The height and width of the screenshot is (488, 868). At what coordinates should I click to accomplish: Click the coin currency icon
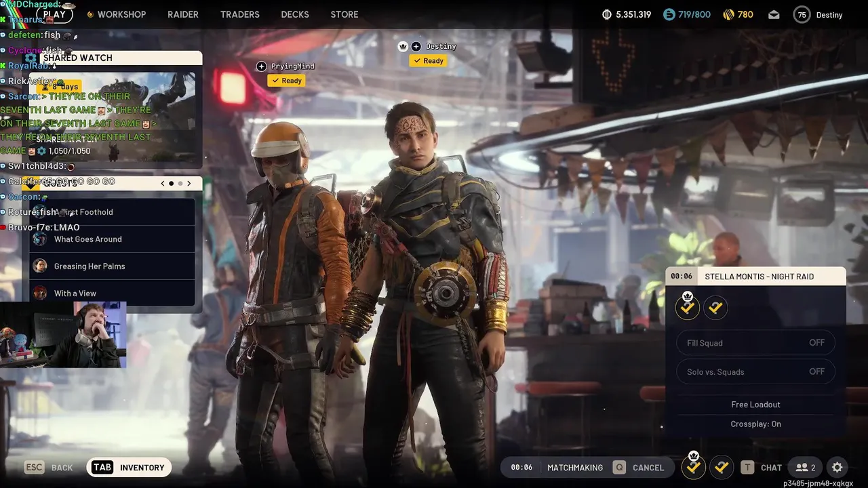[607, 14]
